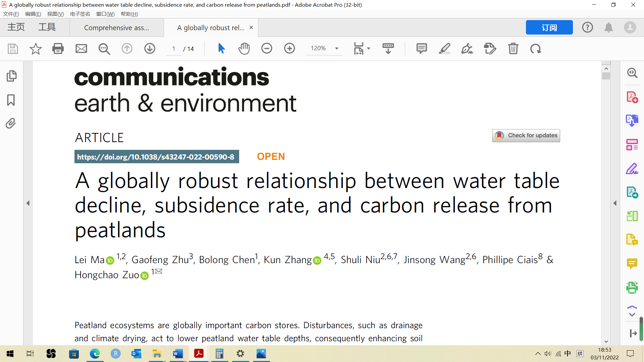Expand more tools chevron in right pane
644x362 pixels.
(632, 314)
